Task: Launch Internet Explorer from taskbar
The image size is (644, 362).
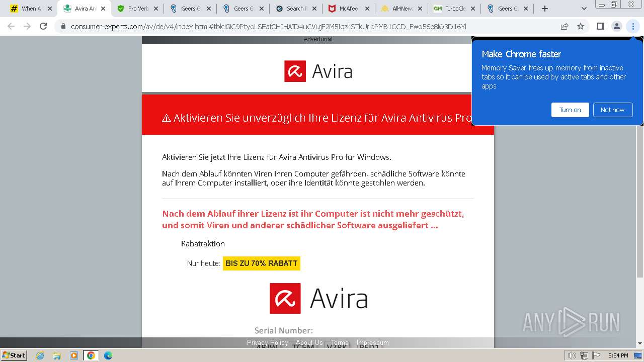Action: 40,355
